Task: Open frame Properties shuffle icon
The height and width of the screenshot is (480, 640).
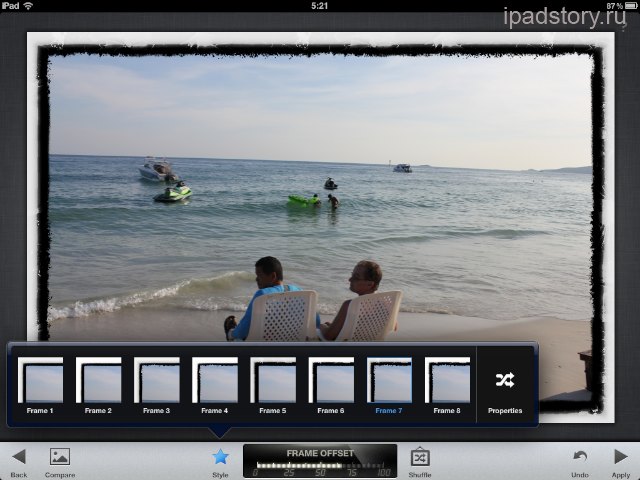Action: 505,380
